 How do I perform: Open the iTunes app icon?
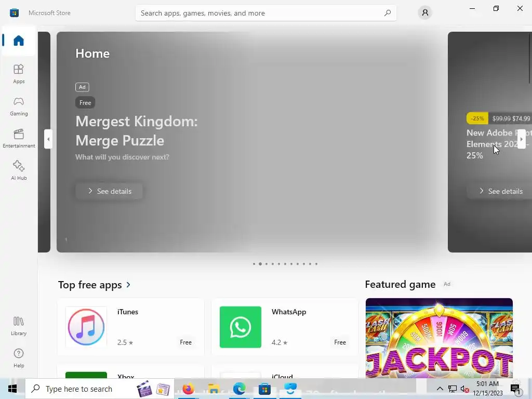click(86, 327)
